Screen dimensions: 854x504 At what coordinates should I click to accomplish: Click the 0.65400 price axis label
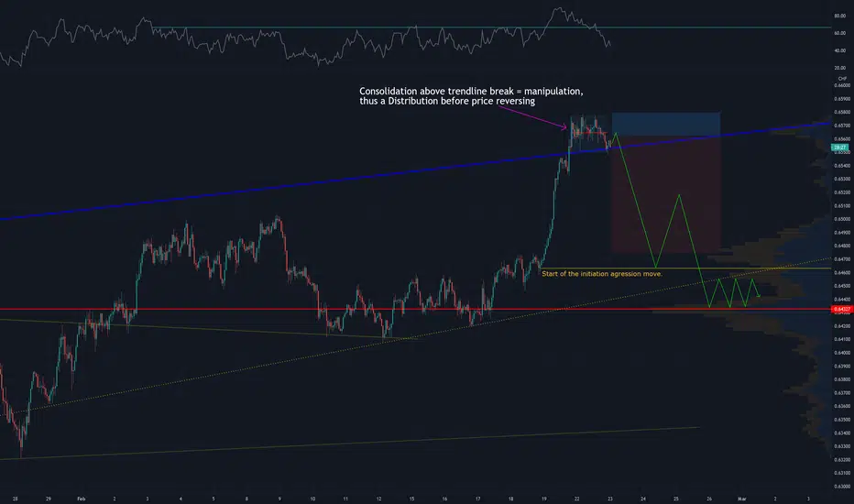[842, 166]
